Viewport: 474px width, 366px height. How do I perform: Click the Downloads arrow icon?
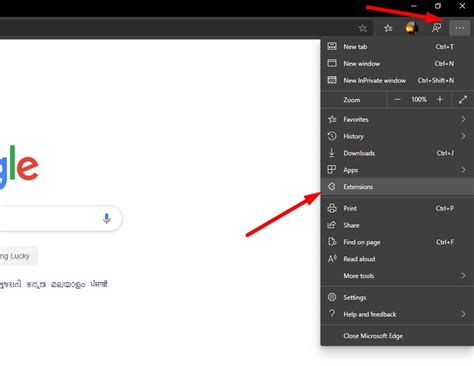(x=332, y=153)
